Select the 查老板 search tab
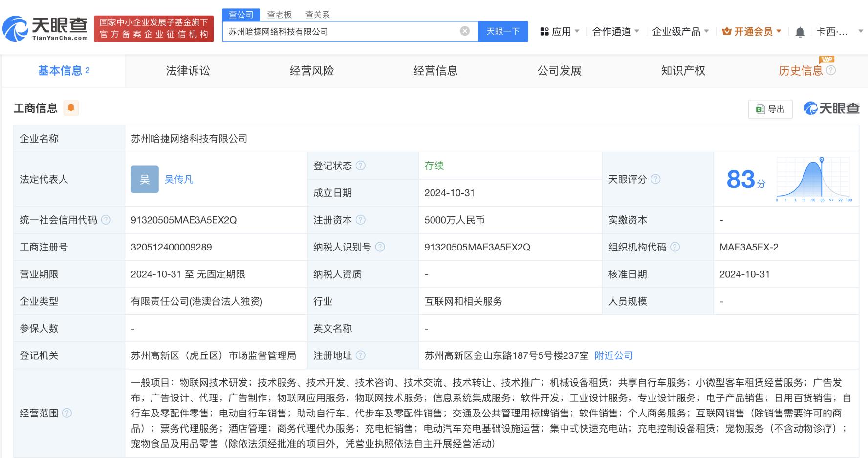868x458 pixels. (x=279, y=15)
